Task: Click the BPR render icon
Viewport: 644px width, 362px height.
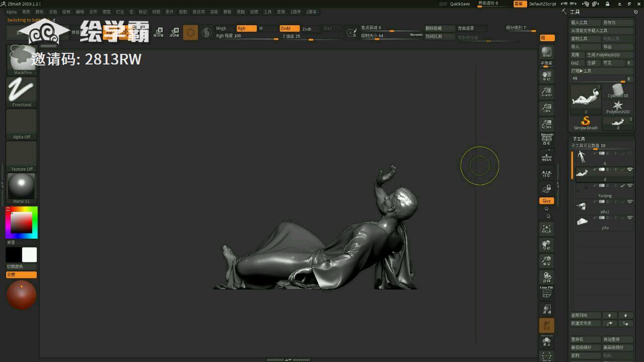Action: 546,53
